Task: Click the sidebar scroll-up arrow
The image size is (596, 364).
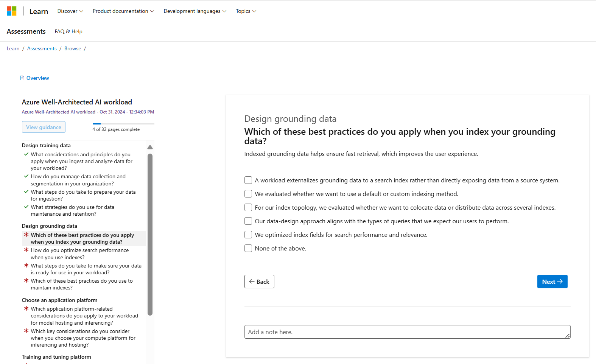Action: [150, 147]
